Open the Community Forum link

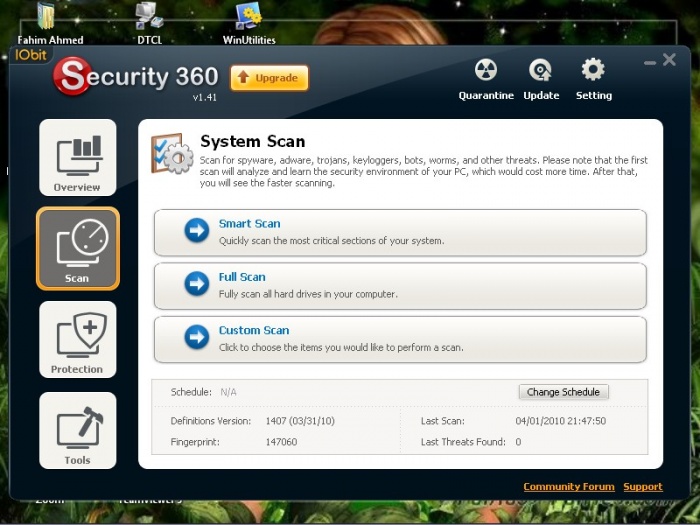coord(569,487)
